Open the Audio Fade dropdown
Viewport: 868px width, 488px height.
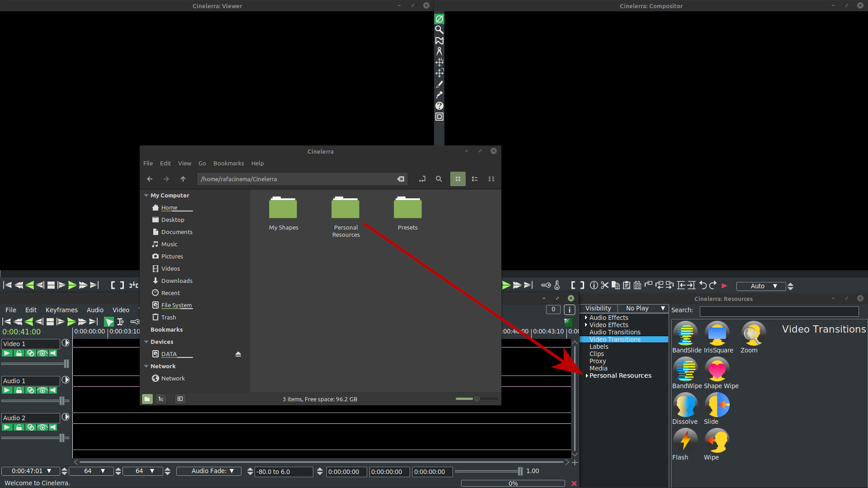tap(212, 471)
